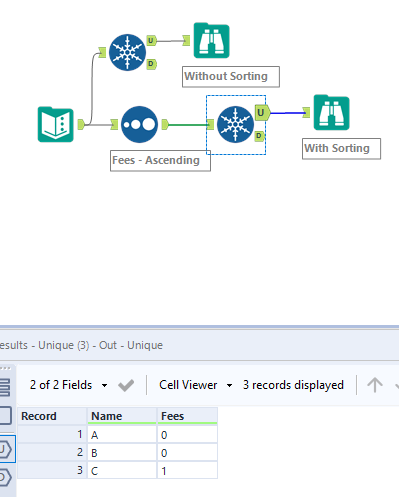Click U output anchor of upper Unique tool
This screenshot has width=399, height=497.
pos(151,41)
